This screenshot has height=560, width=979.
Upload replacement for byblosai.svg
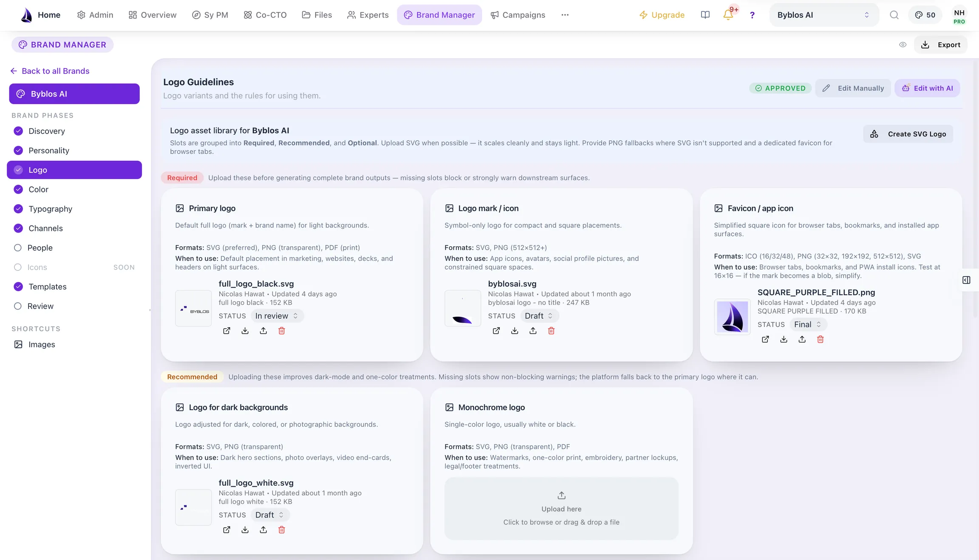point(533,331)
